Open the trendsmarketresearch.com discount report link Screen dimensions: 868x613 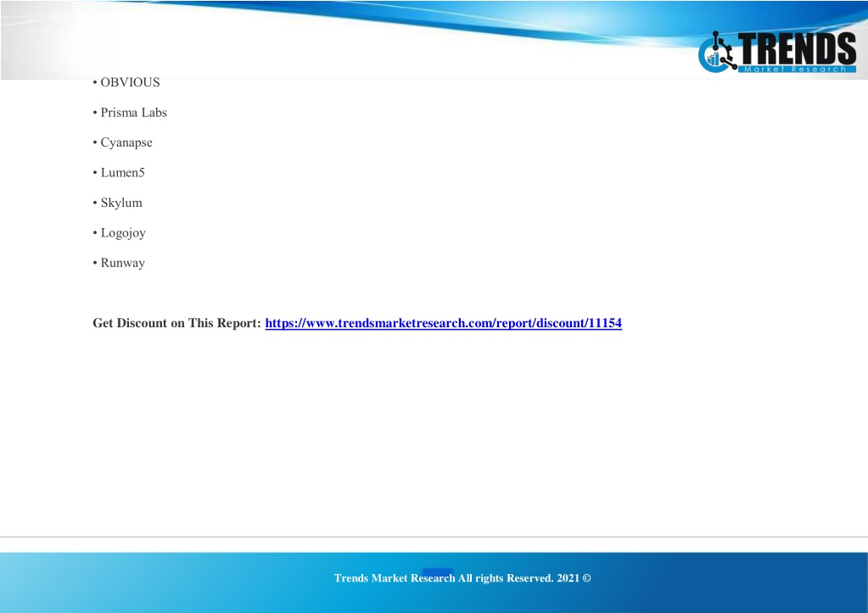point(444,323)
